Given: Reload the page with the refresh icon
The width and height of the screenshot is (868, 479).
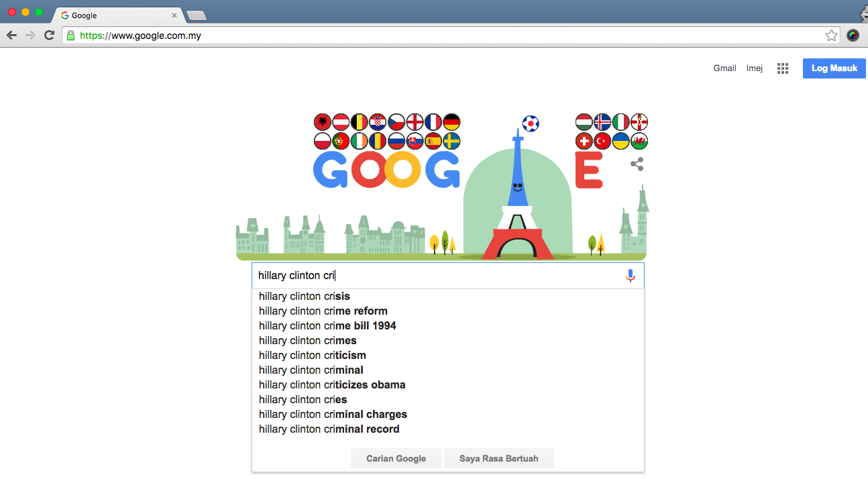Looking at the screenshot, I should 49,36.
